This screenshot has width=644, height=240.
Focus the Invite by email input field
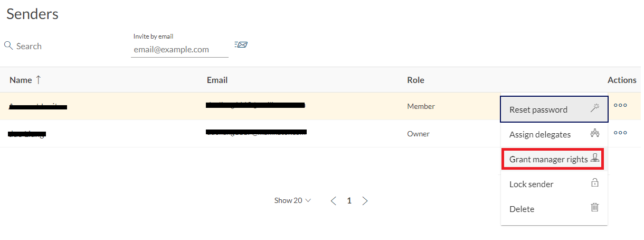(x=179, y=49)
